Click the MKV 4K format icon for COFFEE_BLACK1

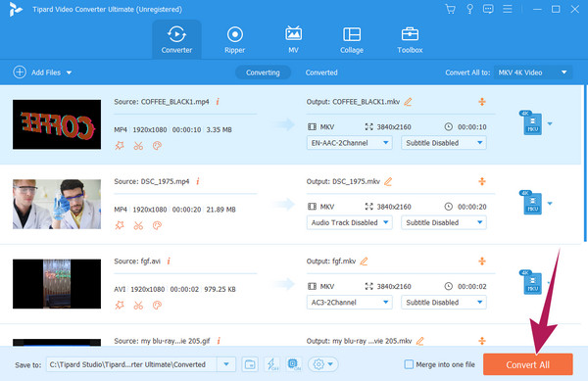(532, 122)
